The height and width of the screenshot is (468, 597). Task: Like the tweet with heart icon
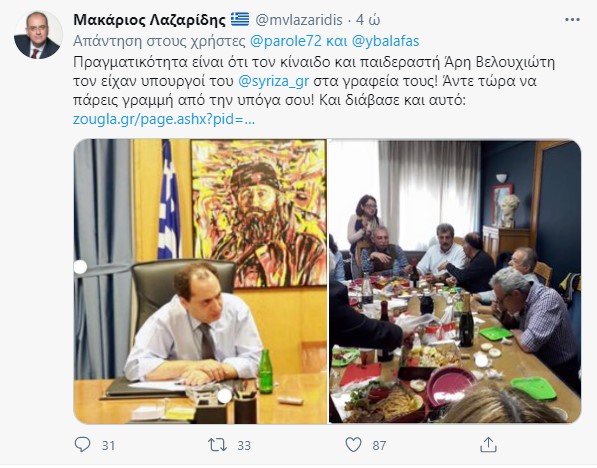(x=353, y=444)
